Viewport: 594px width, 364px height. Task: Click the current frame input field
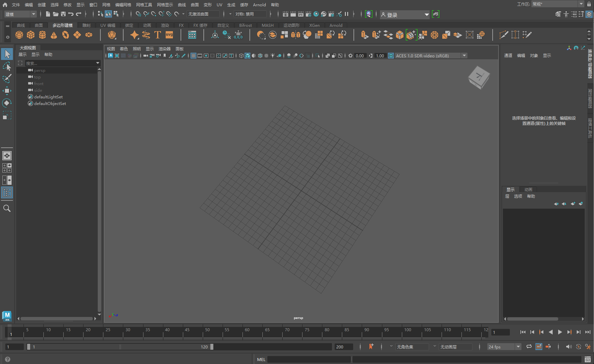pos(500,332)
